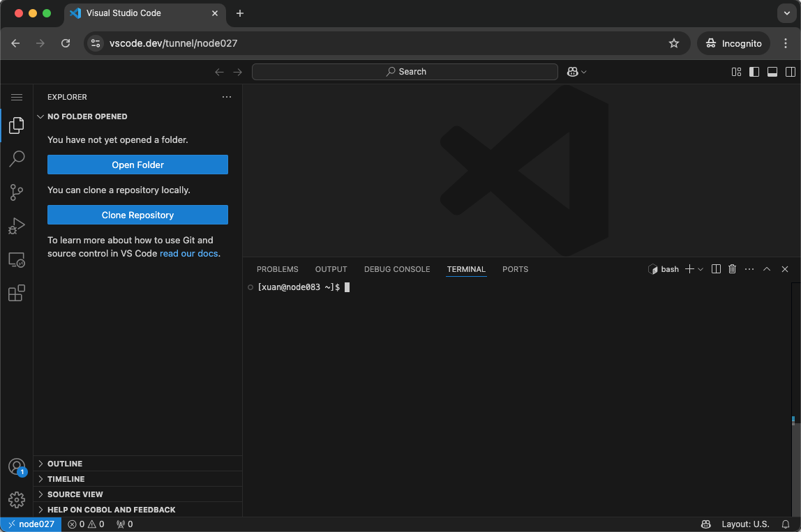Click the Open Folder button

[x=137, y=165]
